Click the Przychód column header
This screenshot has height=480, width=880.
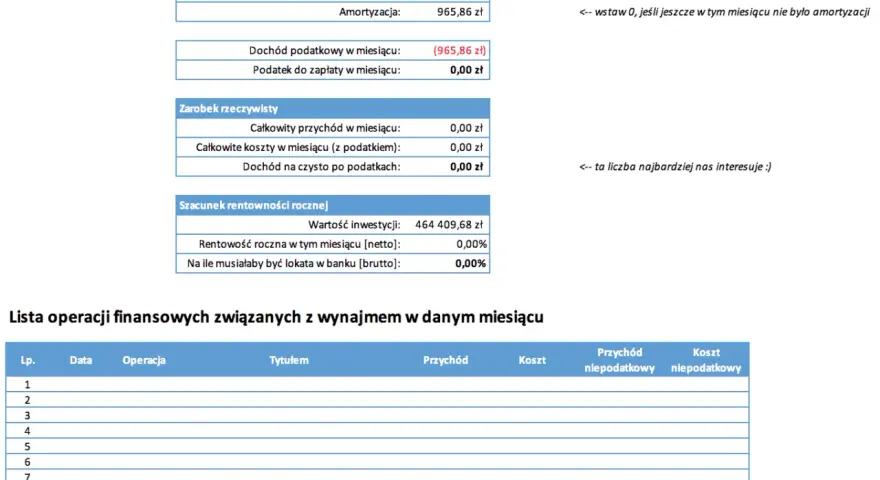point(446,360)
